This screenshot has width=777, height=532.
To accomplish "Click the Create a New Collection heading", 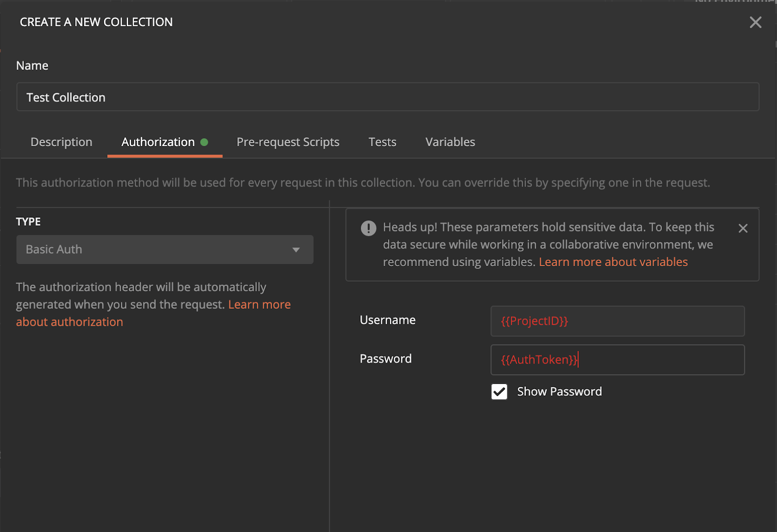I will 96,22.
